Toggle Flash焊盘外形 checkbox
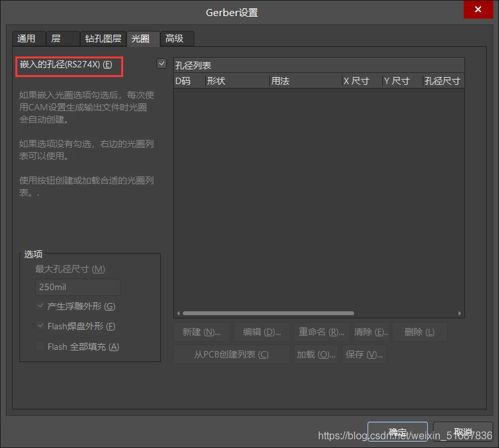This screenshot has width=499, height=448. pos(41,326)
